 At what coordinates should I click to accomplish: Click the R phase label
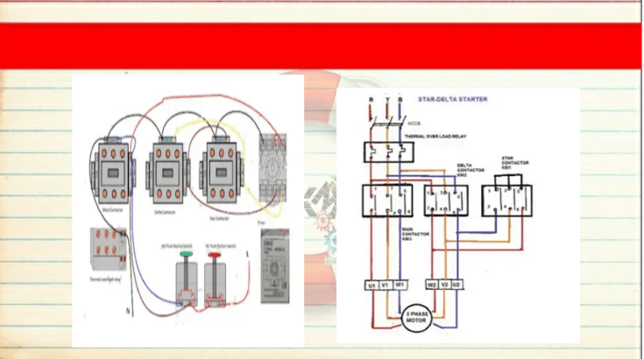[371, 100]
